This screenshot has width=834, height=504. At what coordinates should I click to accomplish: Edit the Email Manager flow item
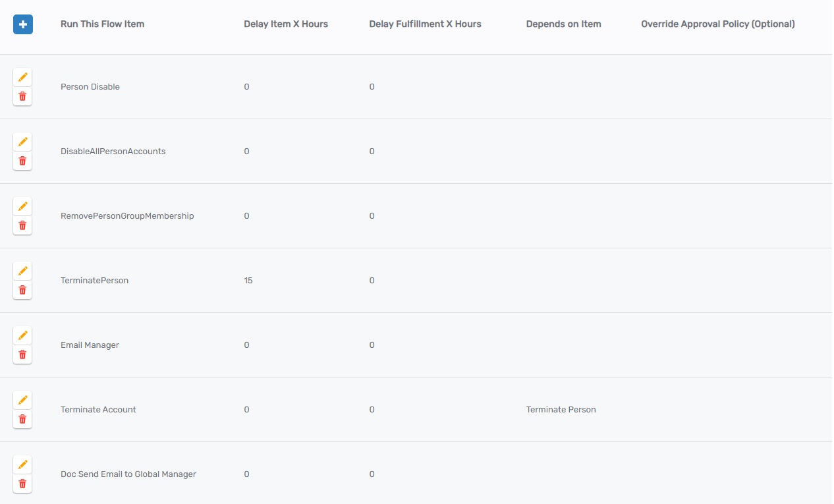22,336
